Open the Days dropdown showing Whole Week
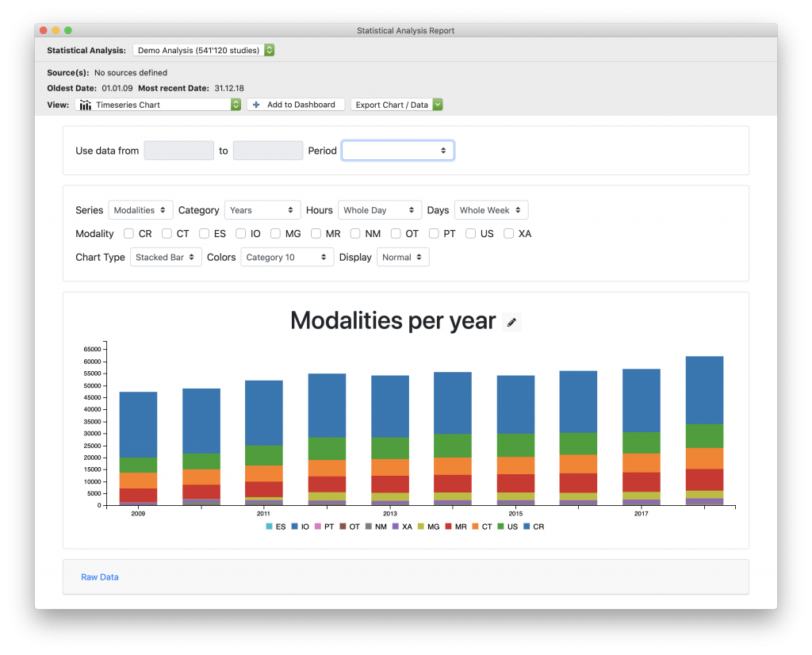The height and width of the screenshot is (655, 812). [x=491, y=209]
